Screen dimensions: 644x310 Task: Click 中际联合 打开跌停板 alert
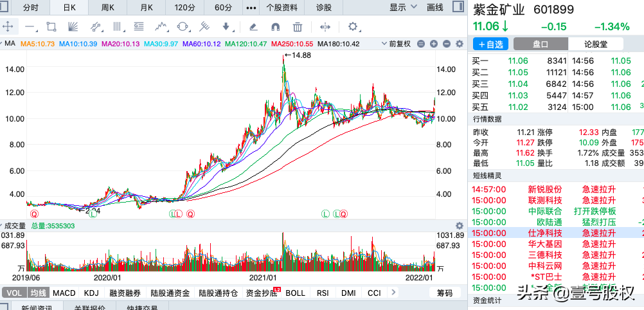click(557, 212)
